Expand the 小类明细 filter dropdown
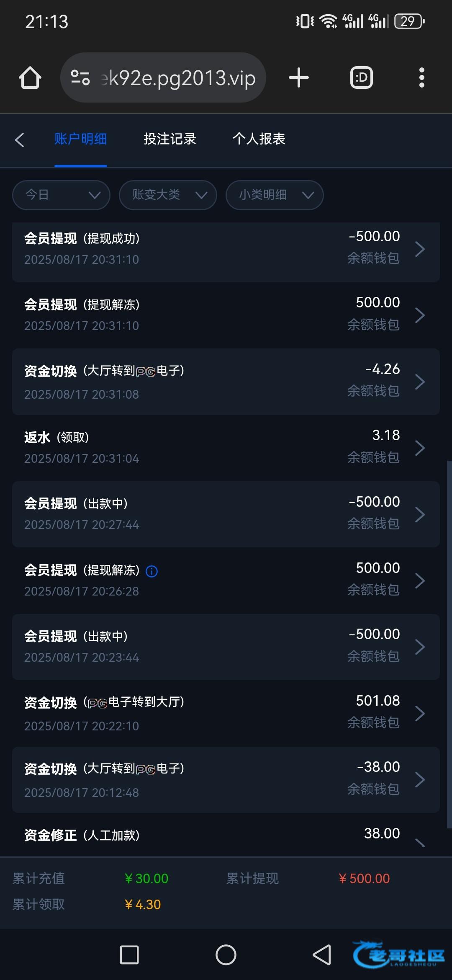Image resolution: width=452 pixels, height=980 pixels. coord(275,195)
